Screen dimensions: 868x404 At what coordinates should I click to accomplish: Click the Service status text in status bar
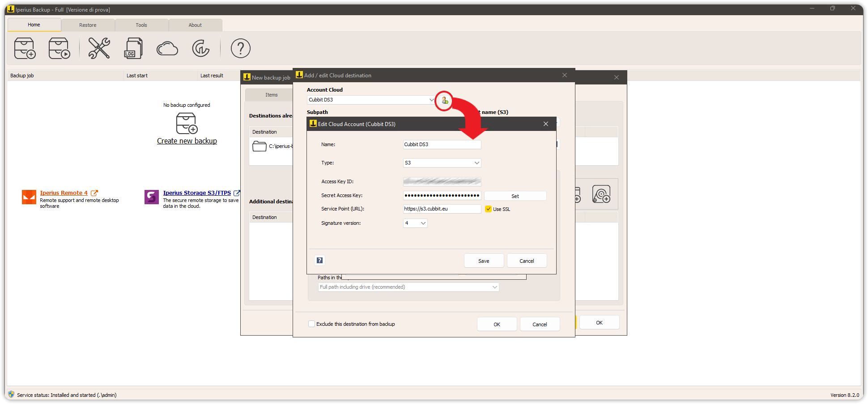tap(67, 395)
